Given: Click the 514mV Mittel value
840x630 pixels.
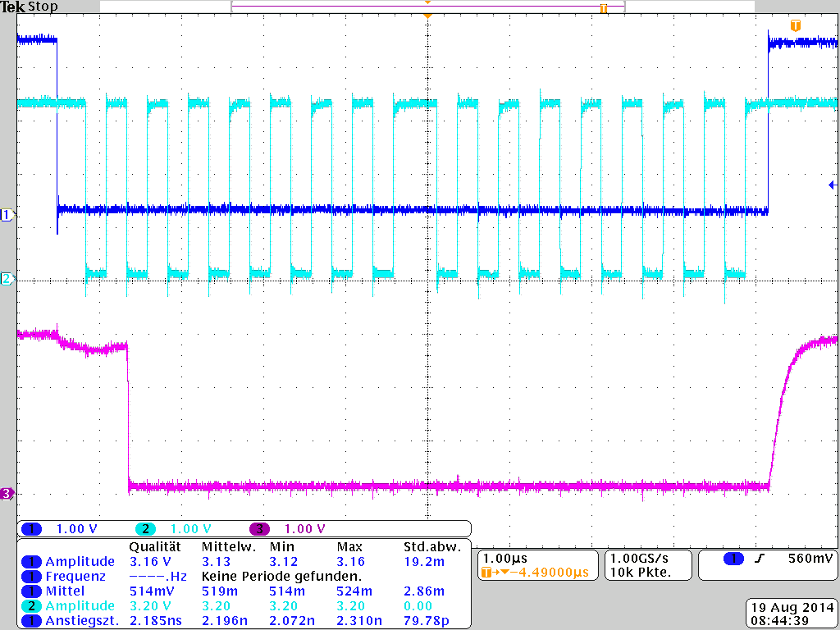Looking at the screenshot, I should pos(152,591).
